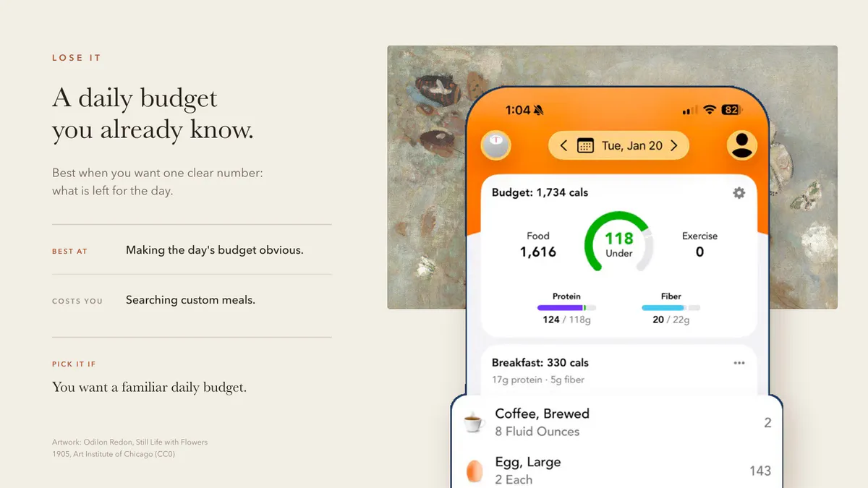868x488 pixels.
Task: Select 'Breakfast: 330 cals' heading
Action: 540,363
